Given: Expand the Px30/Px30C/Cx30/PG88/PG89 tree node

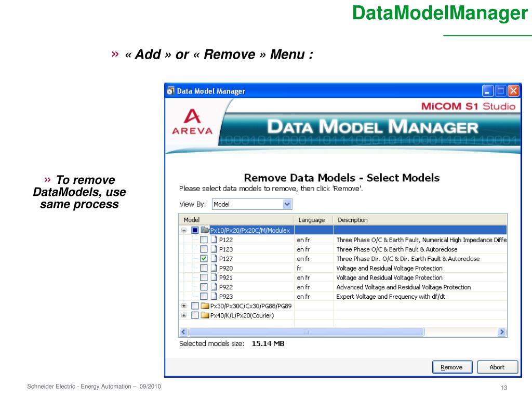Looking at the screenshot, I should (x=184, y=305).
